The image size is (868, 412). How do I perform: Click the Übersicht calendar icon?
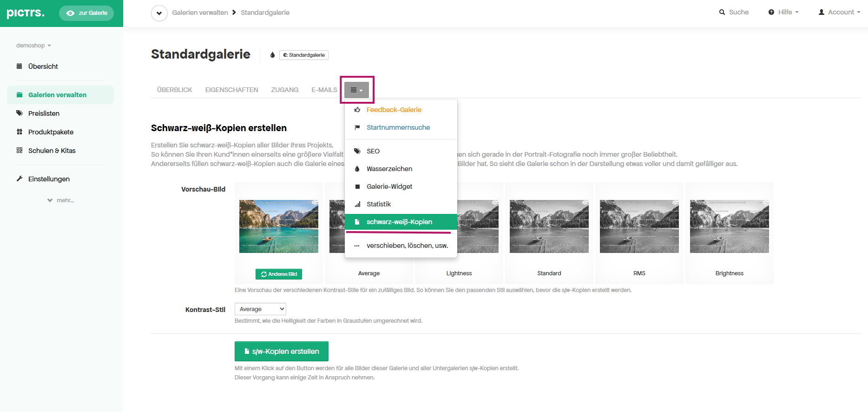pyautogui.click(x=20, y=66)
